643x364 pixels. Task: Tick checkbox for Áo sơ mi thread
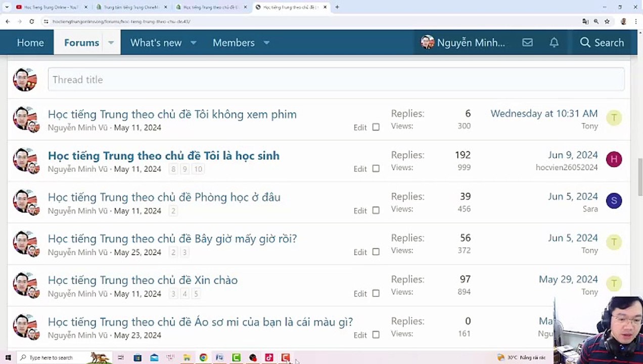pos(376,335)
